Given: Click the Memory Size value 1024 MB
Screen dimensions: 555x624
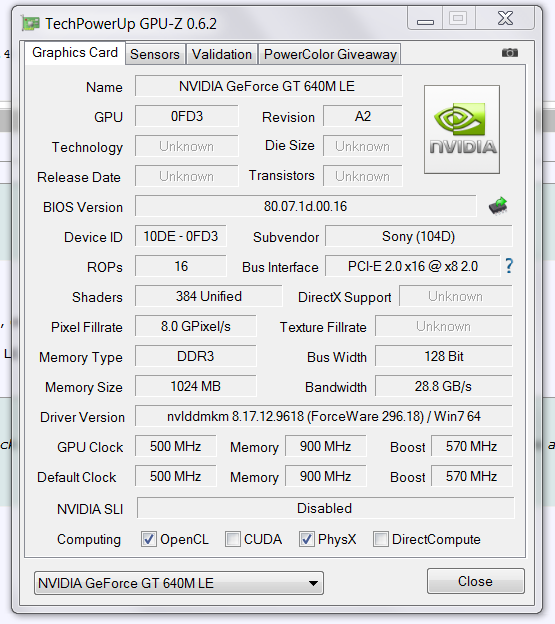Looking at the screenshot, I should (x=196, y=386).
